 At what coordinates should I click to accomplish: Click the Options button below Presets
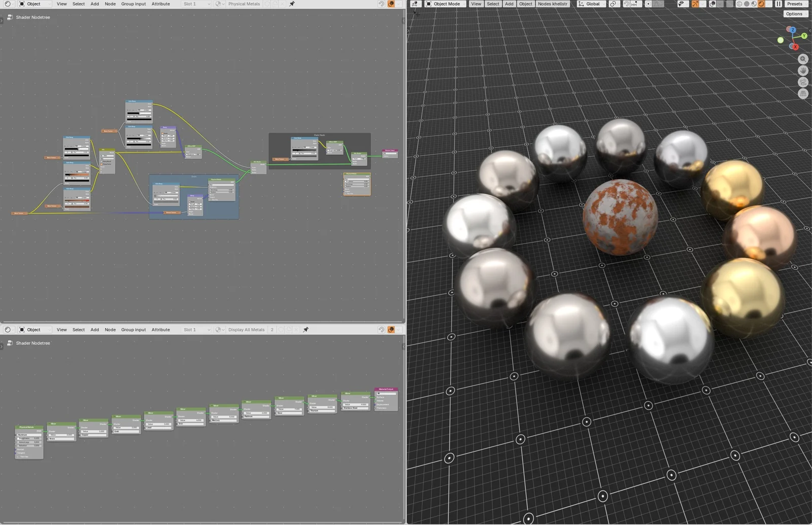coord(794,14)
